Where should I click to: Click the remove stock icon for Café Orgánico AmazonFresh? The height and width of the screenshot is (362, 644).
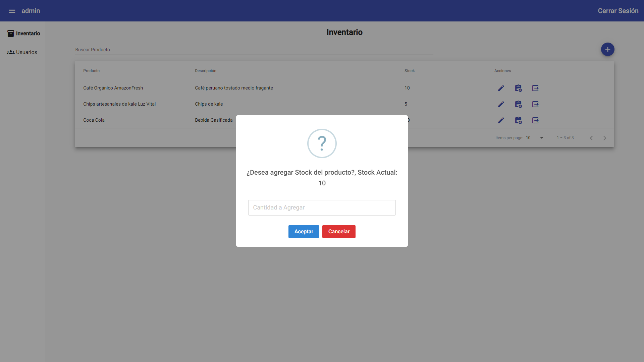[535, 88]
